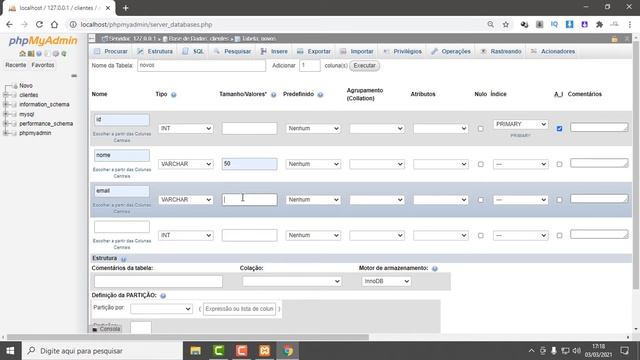Open Chrome icon in taskbar
Viewport: 640px width, 360px height.
point(288,351)
